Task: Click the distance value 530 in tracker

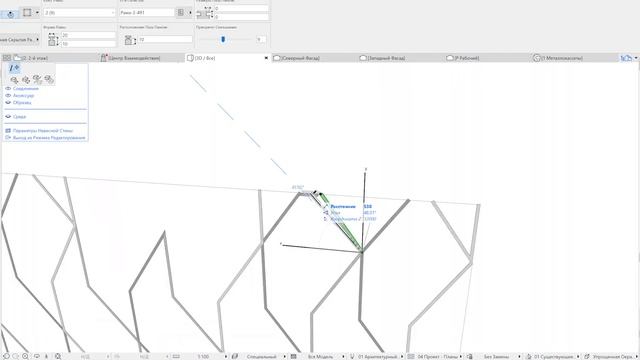Action: pyautogui.click(x=367, y=207)
